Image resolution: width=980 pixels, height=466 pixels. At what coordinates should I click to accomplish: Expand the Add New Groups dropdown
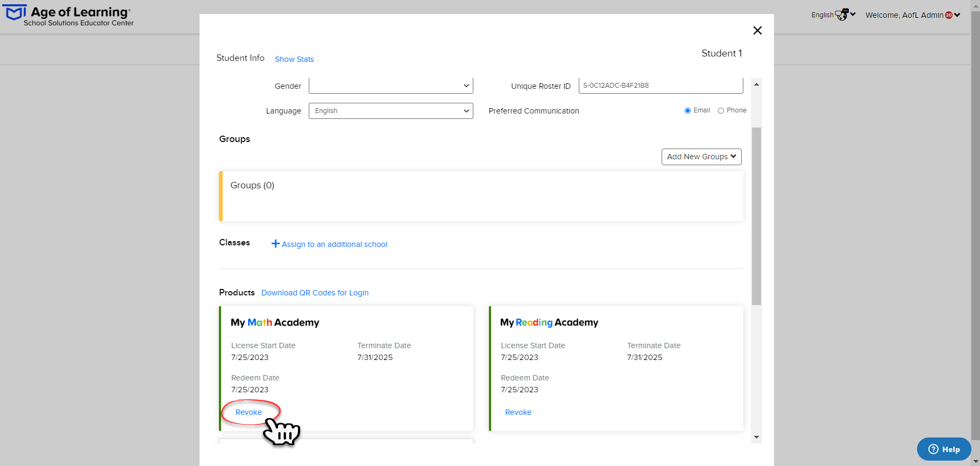tap(701, 157)
